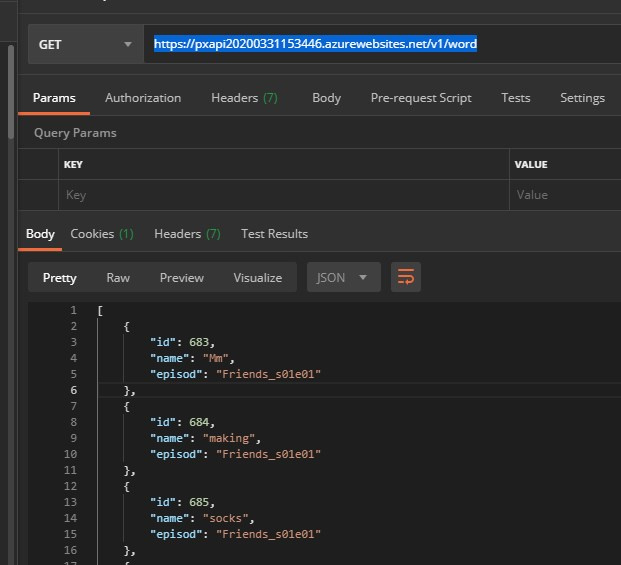Switch response view to Visualize
The image size is (621, 565).
coord(258,278)
